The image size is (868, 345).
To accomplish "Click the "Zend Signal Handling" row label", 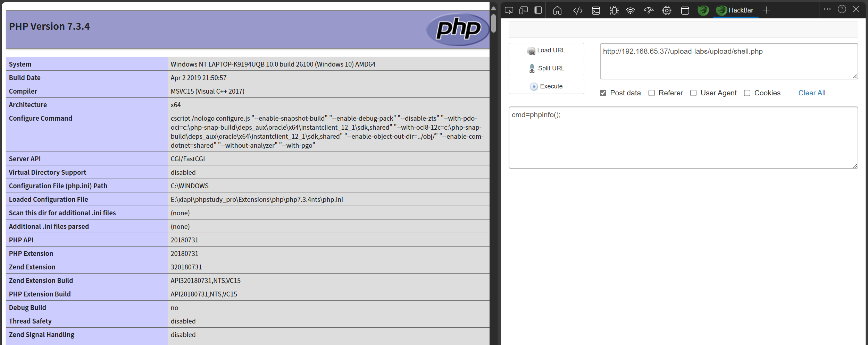I will coord(42,335).
